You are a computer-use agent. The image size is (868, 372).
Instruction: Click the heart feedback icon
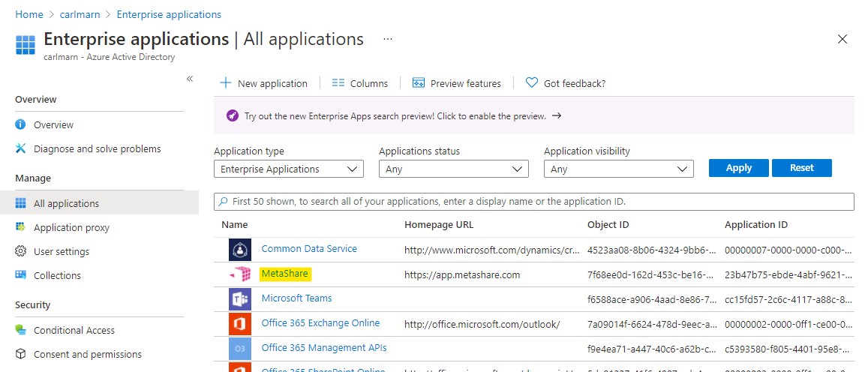531,83
